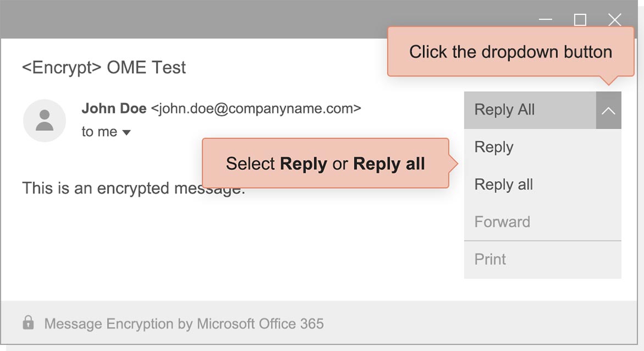Collapse the reply options chevron button

[608, 110]
